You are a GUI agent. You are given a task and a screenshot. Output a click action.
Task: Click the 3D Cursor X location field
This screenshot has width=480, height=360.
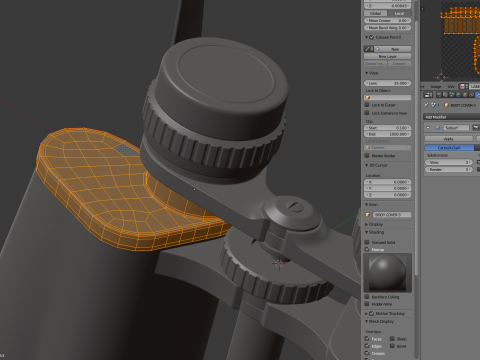[x=387, y=182]
